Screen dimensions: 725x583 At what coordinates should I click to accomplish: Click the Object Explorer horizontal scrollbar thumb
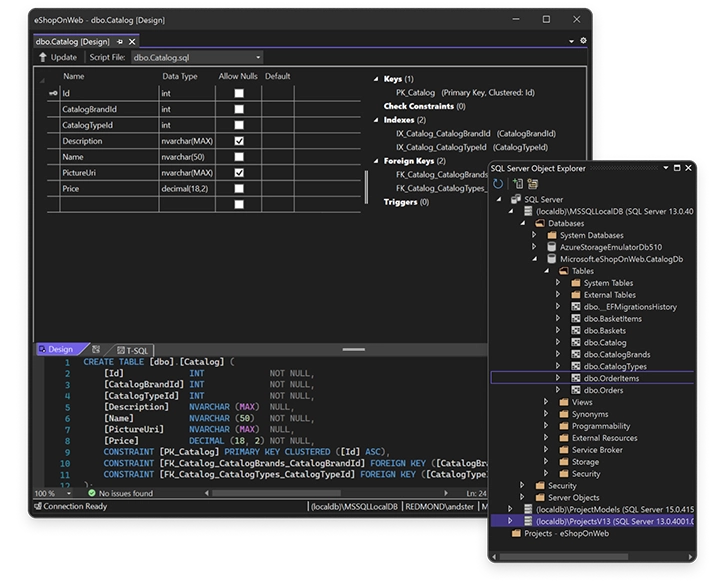click(564, 557)
